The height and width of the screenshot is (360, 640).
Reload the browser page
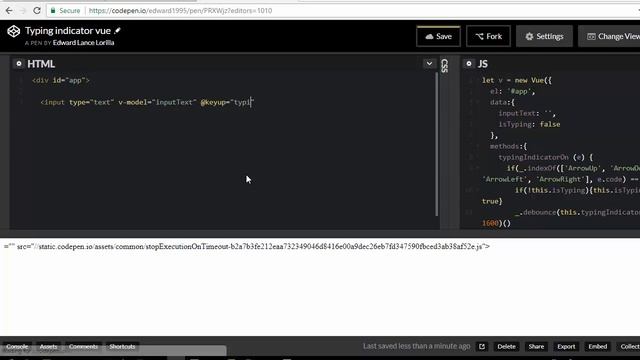click(37, 11)
